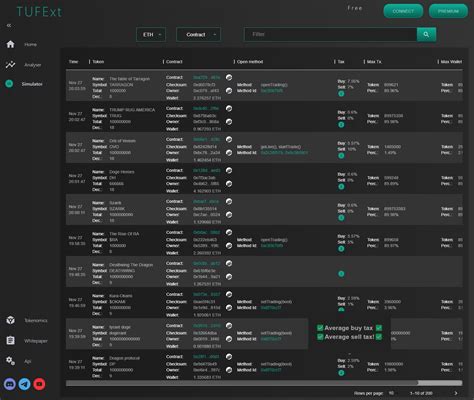Viewport: 474px width, 400px height.
Task: Open the Tokenomics cube icon
Action: [10, 320]
